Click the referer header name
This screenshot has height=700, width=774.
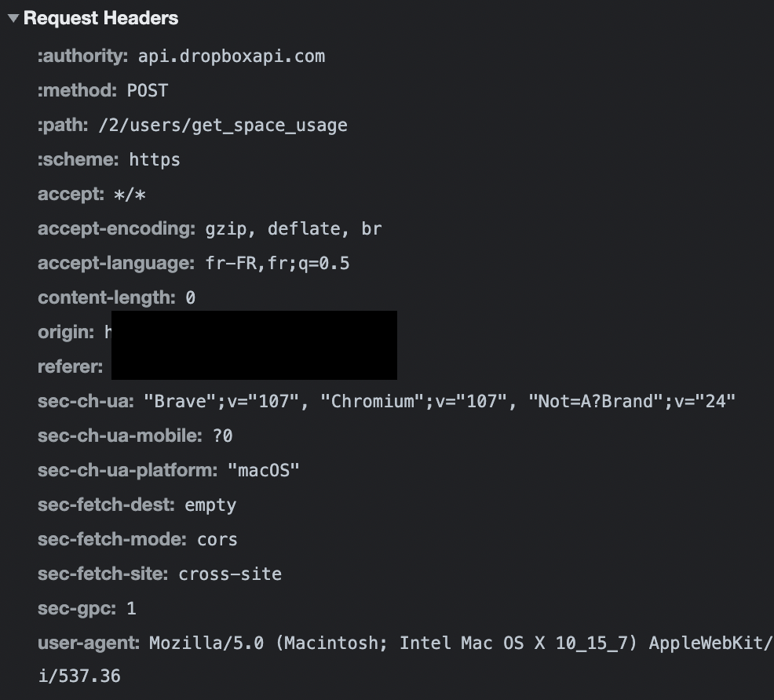point(70,367)
